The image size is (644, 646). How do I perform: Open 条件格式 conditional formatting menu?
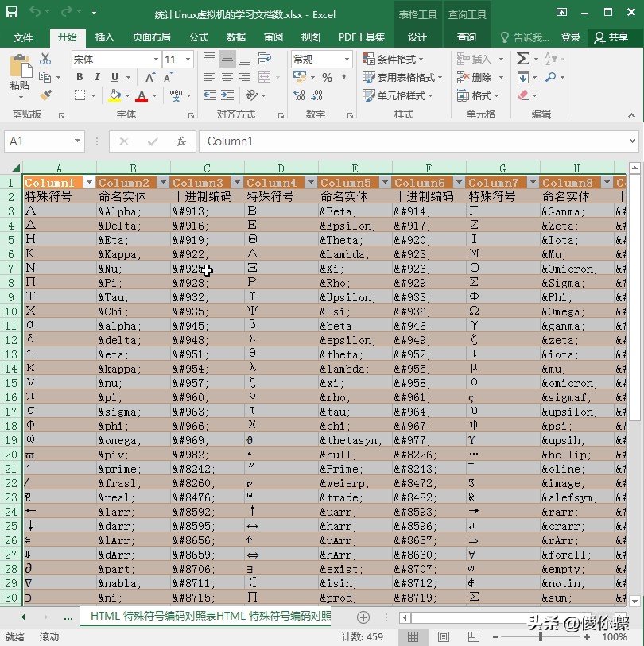pos(393,60)
